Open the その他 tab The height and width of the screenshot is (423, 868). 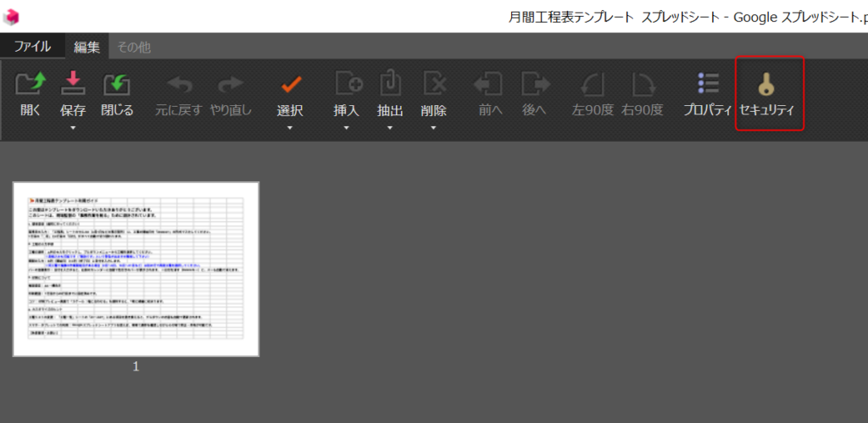[134, 47]
